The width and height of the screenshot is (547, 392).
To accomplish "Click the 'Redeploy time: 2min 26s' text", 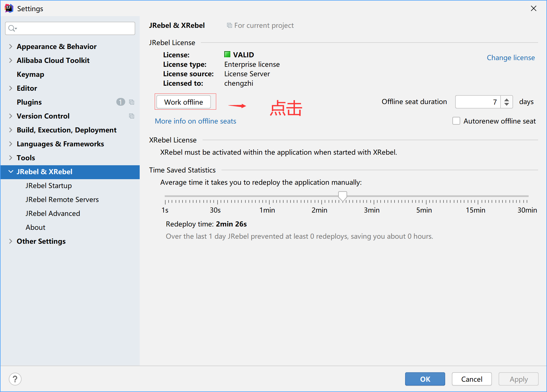I will 206,224.
